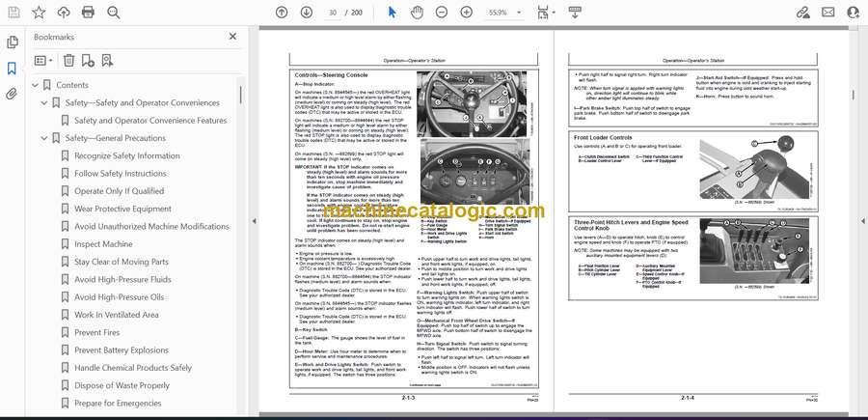Open Operate Only If Qualified bookmark
868x420 pixels.
pos(119,191)
